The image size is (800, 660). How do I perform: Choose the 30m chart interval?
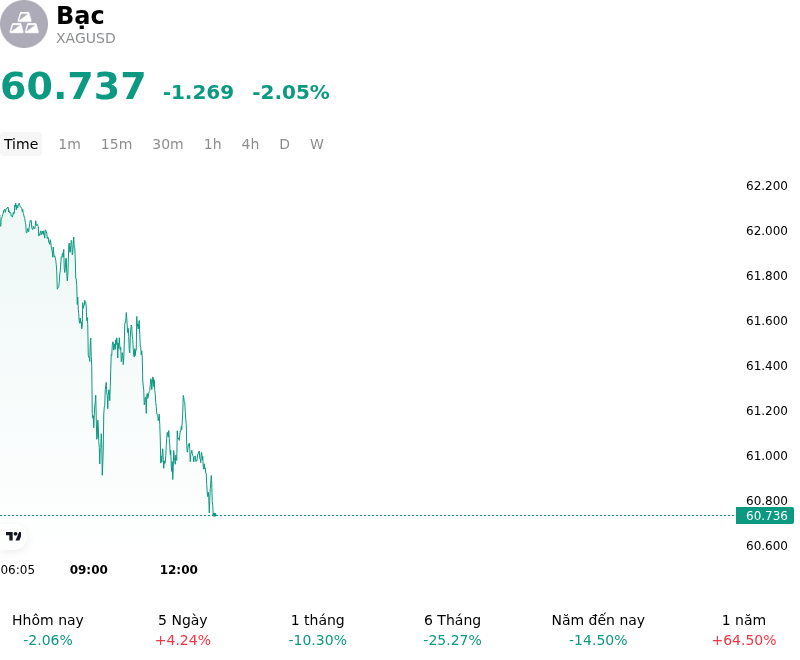click(168, 144)
